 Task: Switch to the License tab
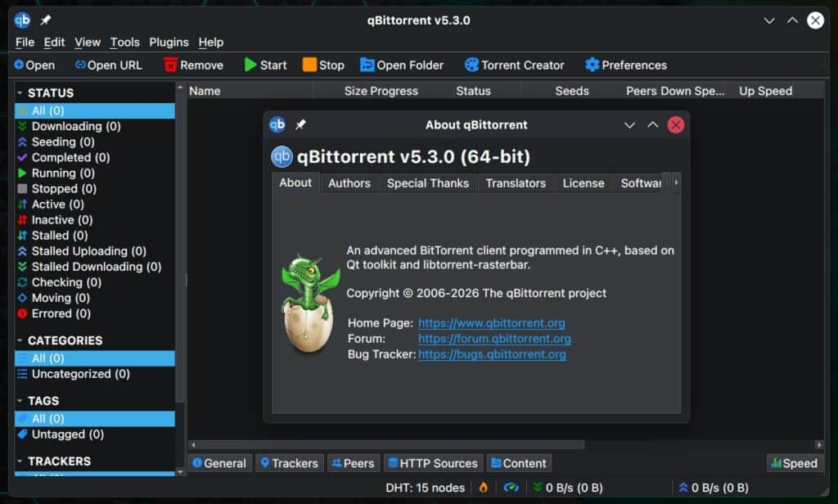pyautogui.click(x=583, y=183)
